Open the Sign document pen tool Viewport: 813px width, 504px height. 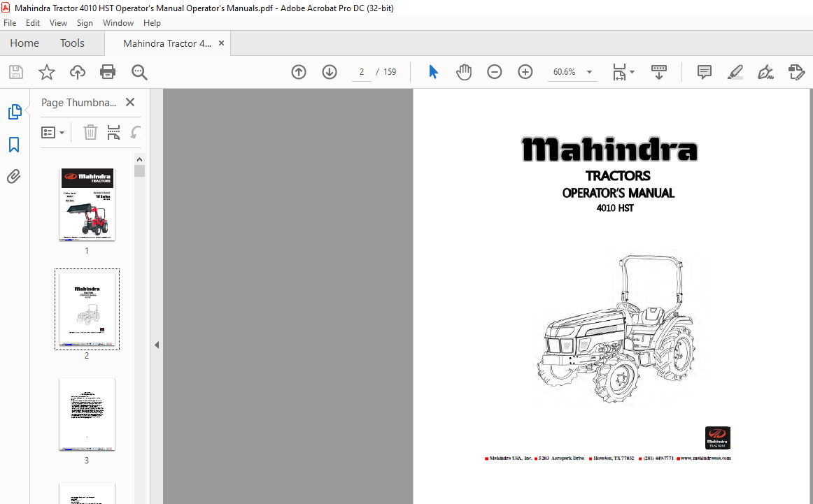pos(765,72)
